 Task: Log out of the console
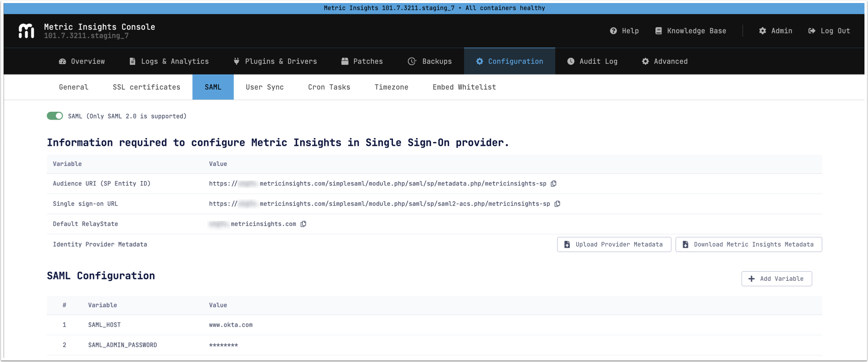click(829, 31)
